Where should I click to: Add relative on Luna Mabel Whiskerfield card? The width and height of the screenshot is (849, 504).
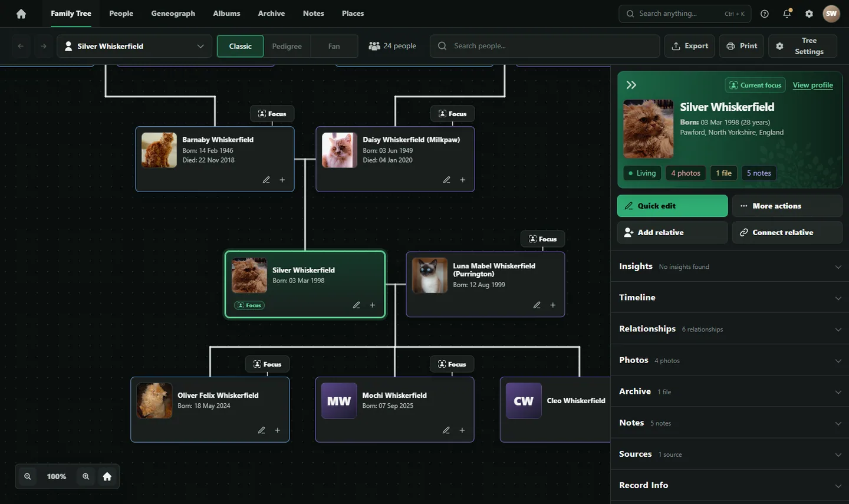click(553, 305)
